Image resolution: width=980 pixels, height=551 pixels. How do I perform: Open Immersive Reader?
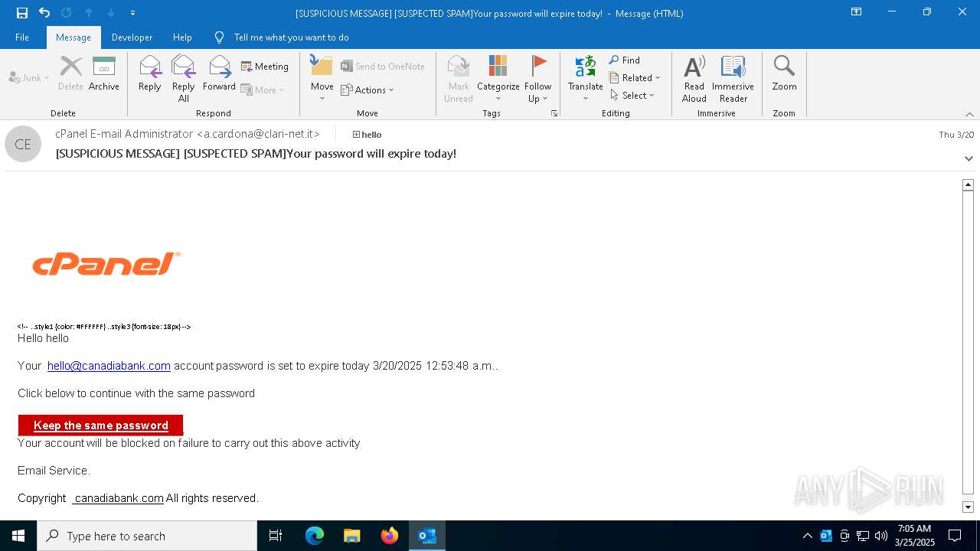click(733, 78)
